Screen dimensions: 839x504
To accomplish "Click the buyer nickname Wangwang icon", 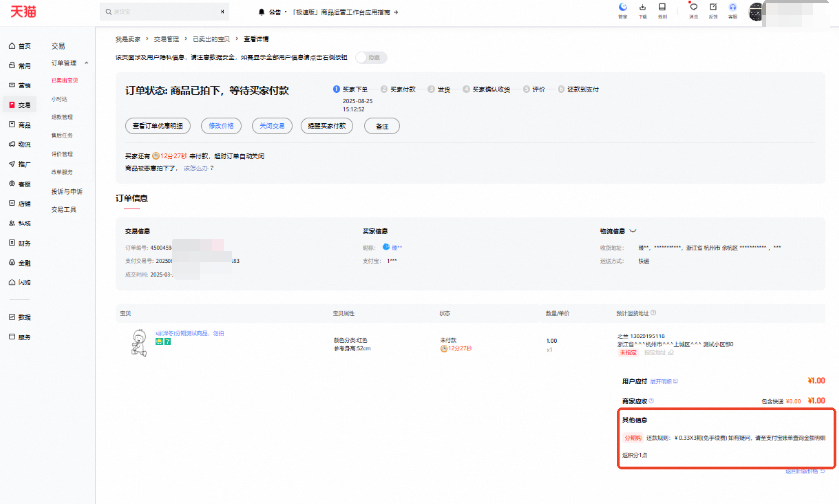I will pyautogui.click(x=386, y=247).
